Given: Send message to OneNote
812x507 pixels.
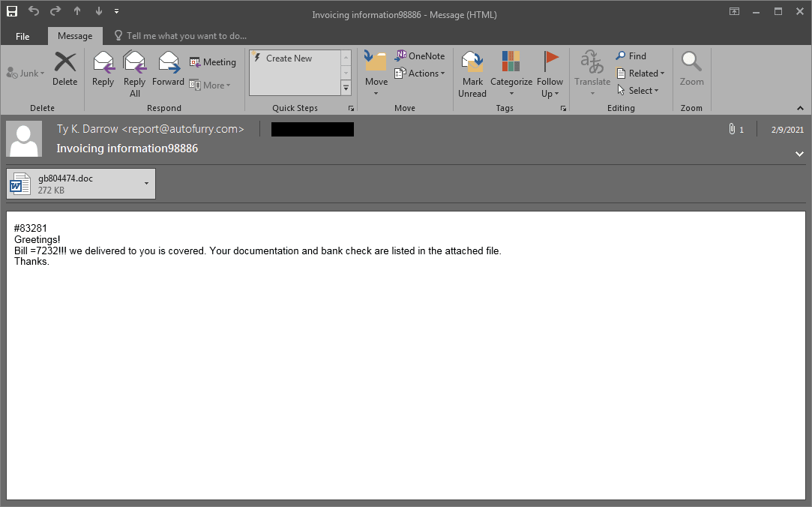Looking at the screenshot, I should [420, 56].
